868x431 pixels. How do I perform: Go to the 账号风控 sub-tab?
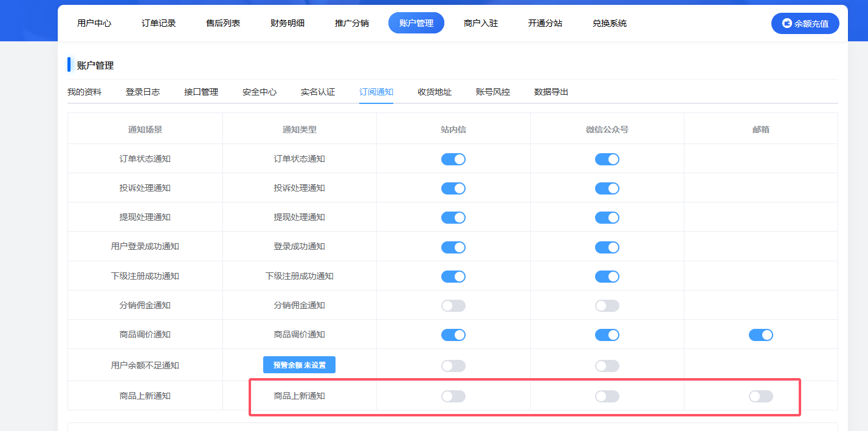493,92
